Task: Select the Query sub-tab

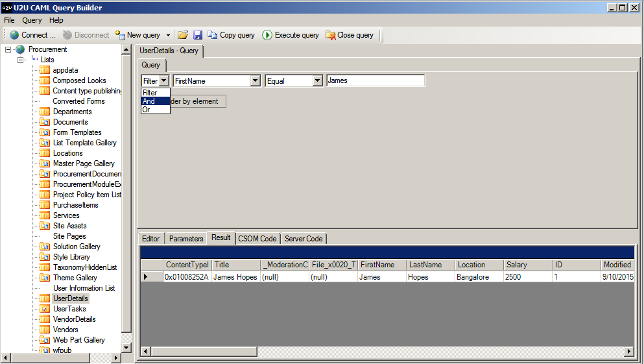Action: pos(150,65)
